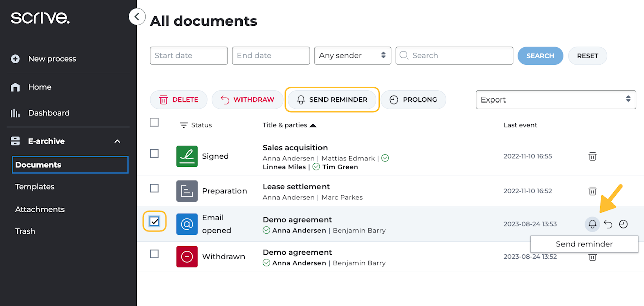Click the bell reminder icon on Demo agreement row
The height and width of the screenshot is (306, 644).
[x=592, y=224]
